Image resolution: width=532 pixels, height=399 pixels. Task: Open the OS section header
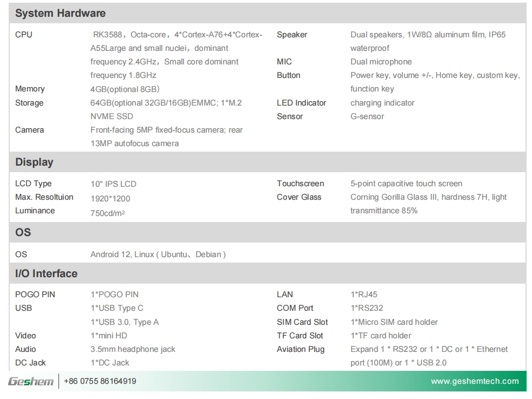pos(24,230)
